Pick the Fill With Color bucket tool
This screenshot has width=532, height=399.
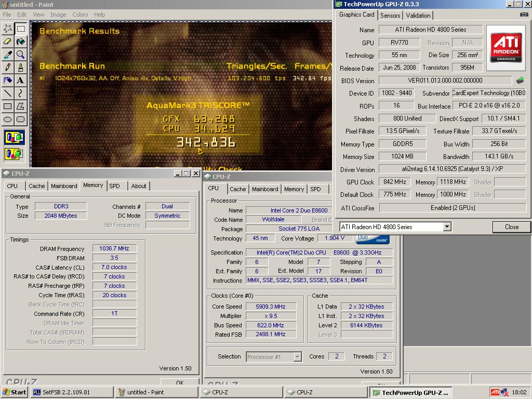click(x=21, y=42)
